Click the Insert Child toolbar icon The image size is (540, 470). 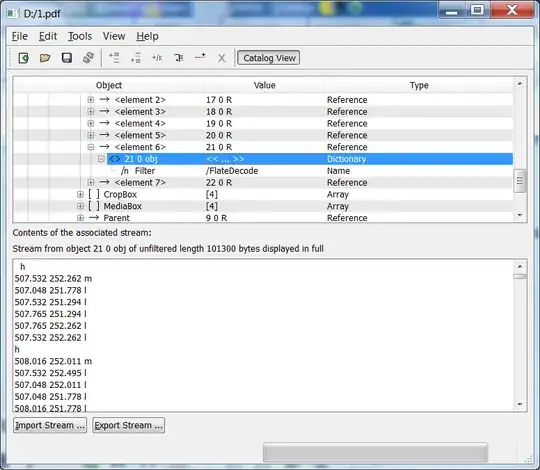pos(179,58)
